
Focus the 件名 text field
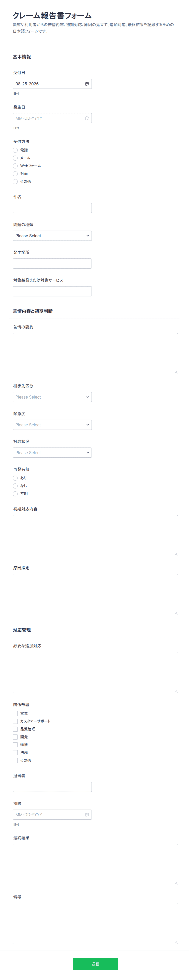52,208
